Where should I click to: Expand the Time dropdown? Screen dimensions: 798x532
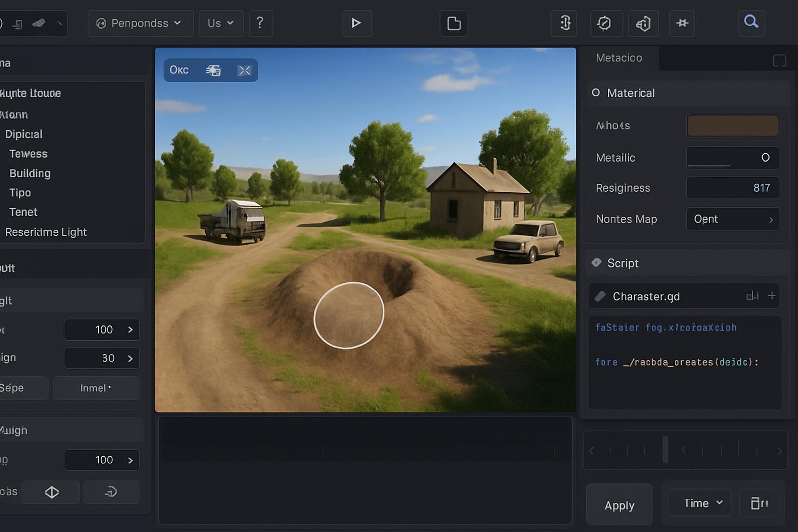tap(699, 503)
